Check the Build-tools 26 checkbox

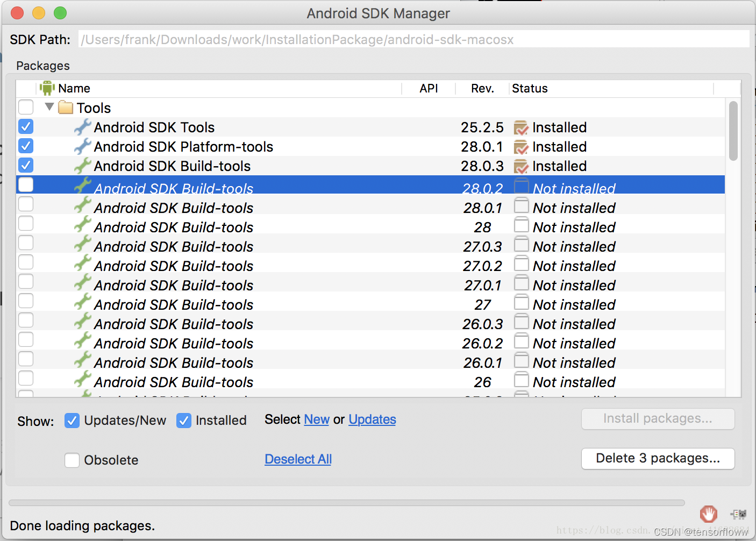point(26,378)
